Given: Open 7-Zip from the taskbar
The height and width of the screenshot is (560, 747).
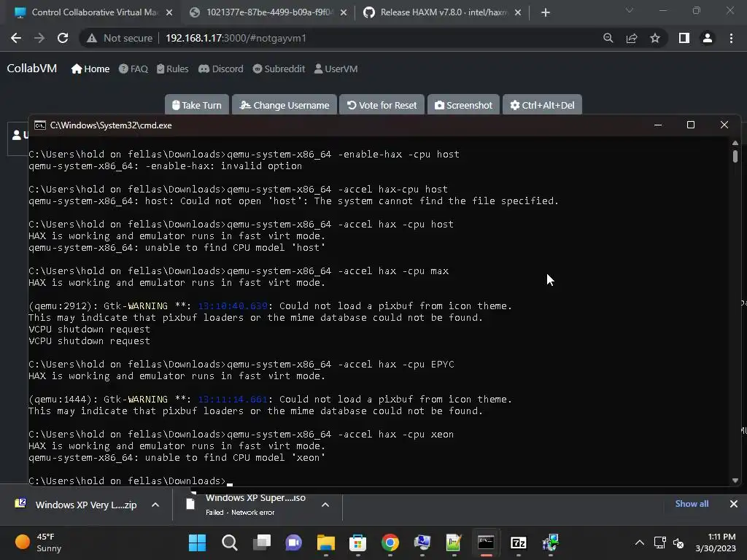Looking at the screenshot, I should [519, 542].
